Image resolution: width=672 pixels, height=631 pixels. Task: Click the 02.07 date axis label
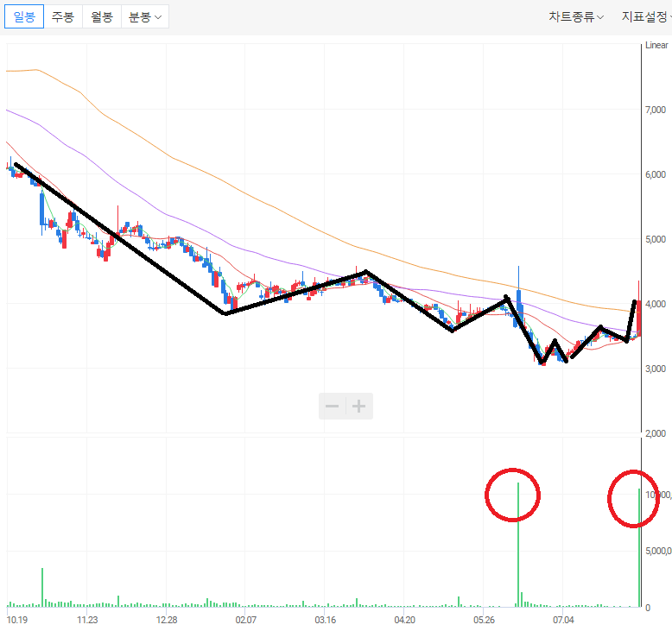[x=245, y=620]
